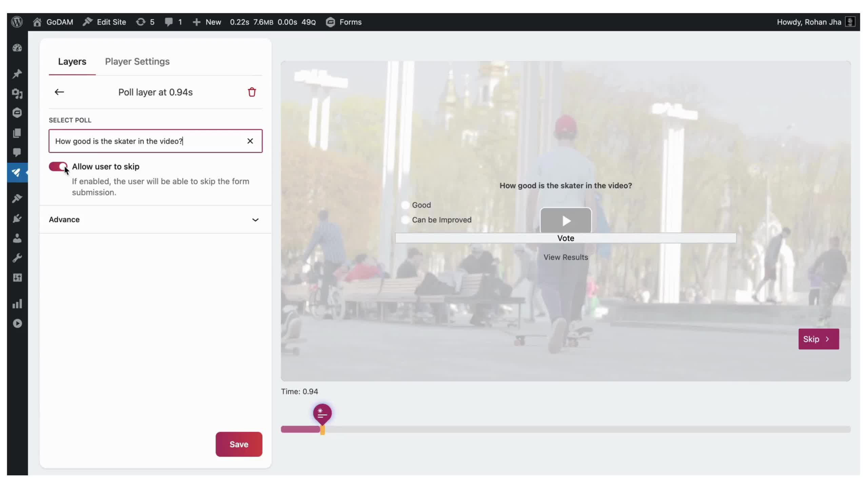Screen dimensions: 868x488
Task: Click the Save button
Action: [x=239, y=444]
